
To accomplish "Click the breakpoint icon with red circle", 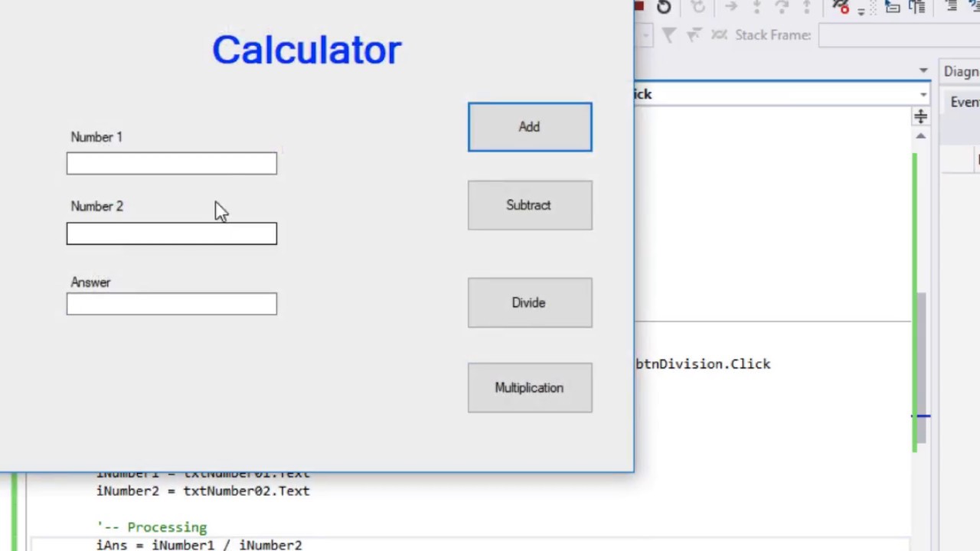I will pyautogui.click(x=841, y=7).
